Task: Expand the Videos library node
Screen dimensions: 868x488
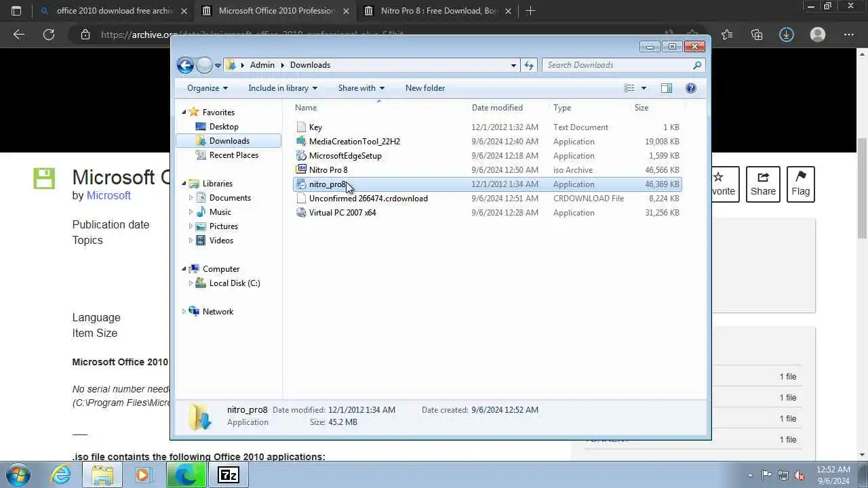Action: (191, 241)
